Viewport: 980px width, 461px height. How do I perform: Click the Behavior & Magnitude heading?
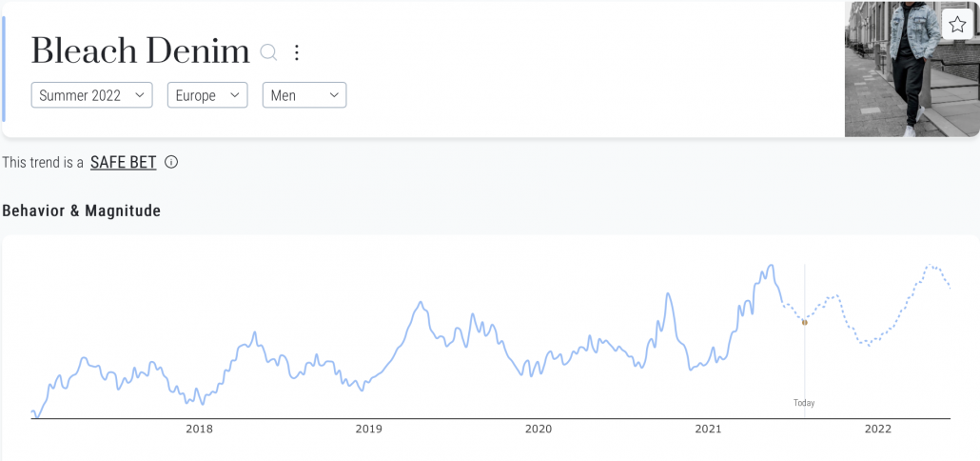[81, 210]
